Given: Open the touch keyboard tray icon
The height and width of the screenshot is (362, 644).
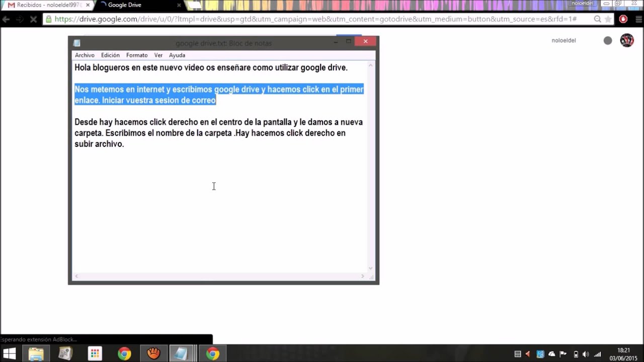Looking at the screenshot, I should click(518, 354).
